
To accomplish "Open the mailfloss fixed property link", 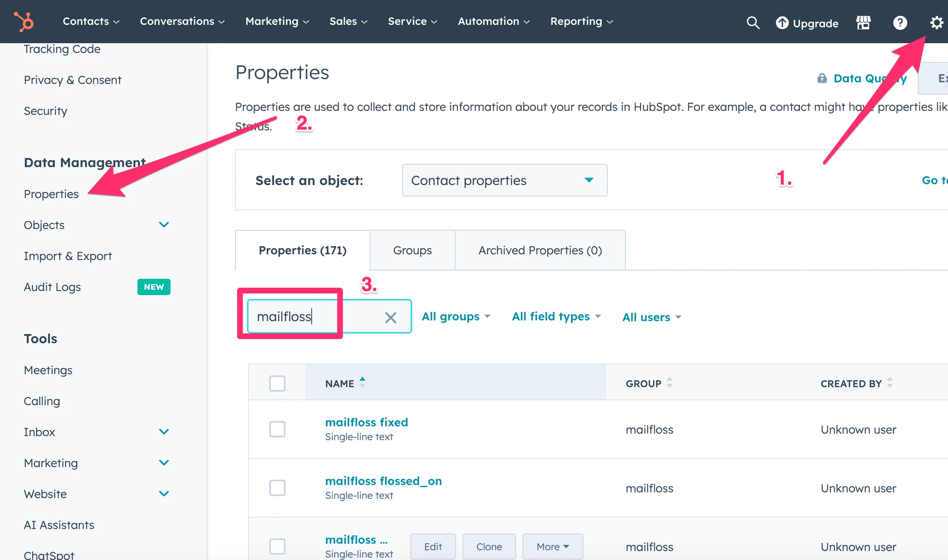I will pyautogui.click(x=366, y=422).
